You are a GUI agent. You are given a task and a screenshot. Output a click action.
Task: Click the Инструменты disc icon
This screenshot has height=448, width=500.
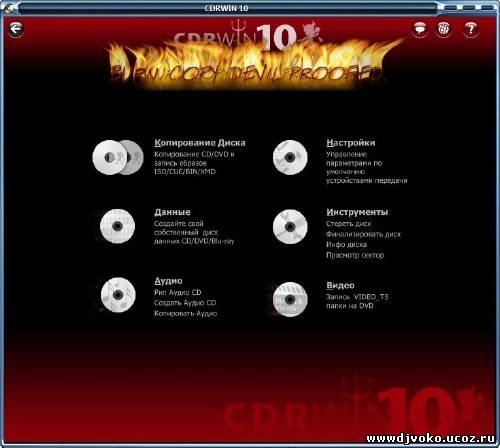(x=290, y=227)
